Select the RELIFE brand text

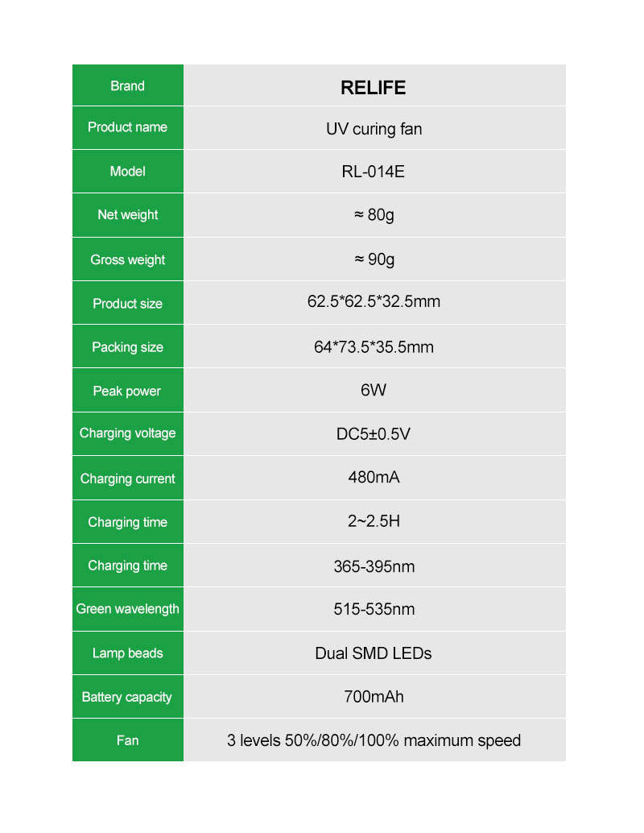pos(374,88)
